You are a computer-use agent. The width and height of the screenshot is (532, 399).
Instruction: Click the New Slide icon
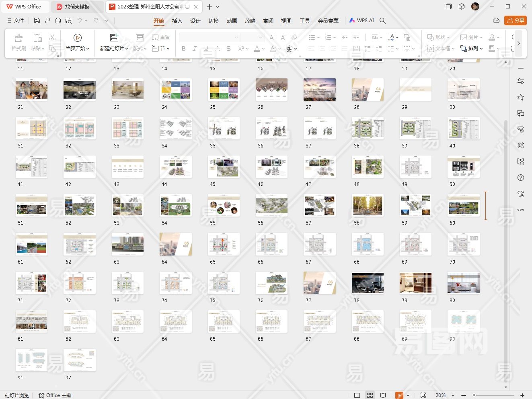[114, 38]
